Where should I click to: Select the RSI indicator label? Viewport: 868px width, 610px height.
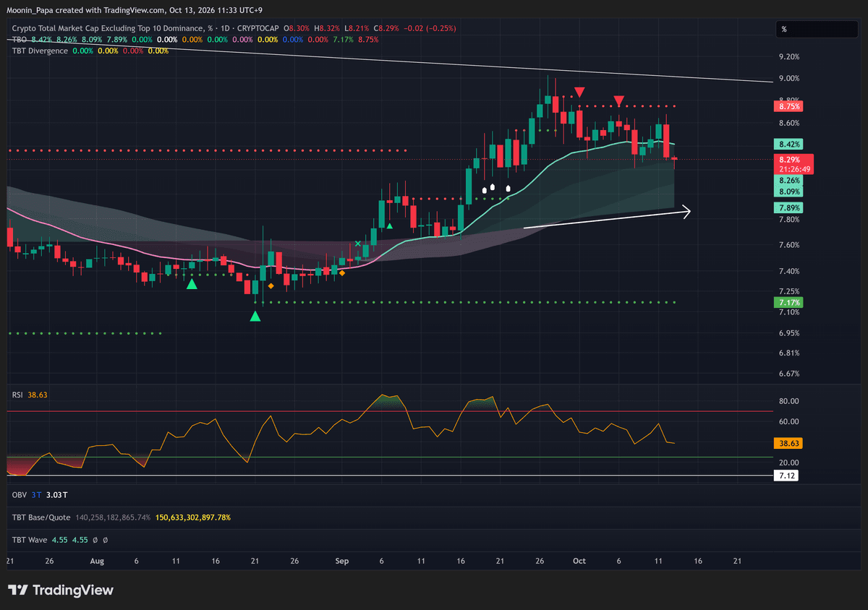point(18,395)
